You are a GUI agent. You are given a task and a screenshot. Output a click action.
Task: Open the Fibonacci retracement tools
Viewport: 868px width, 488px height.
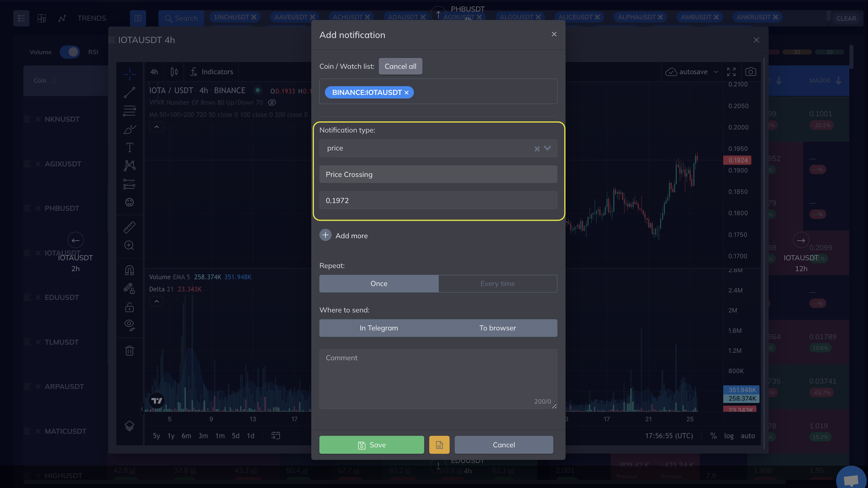coord(129,110)
